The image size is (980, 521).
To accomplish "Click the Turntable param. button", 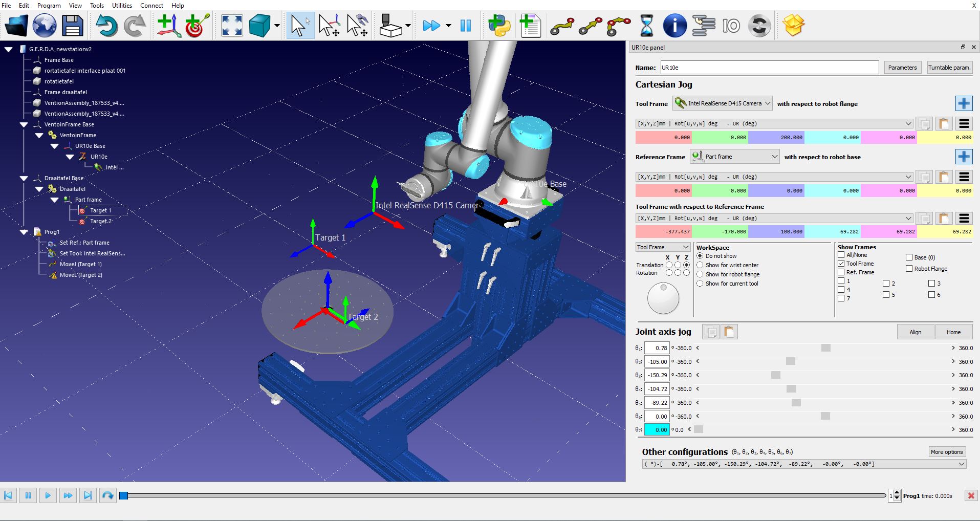I will 949,68.
